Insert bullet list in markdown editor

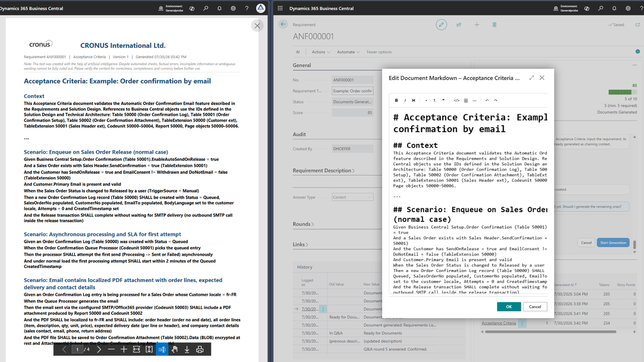pyautogui.click(x=426, y=101)
